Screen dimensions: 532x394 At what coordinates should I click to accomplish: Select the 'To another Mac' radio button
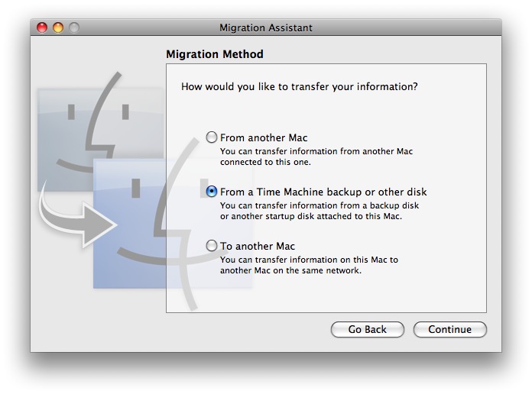pos(212,246)
